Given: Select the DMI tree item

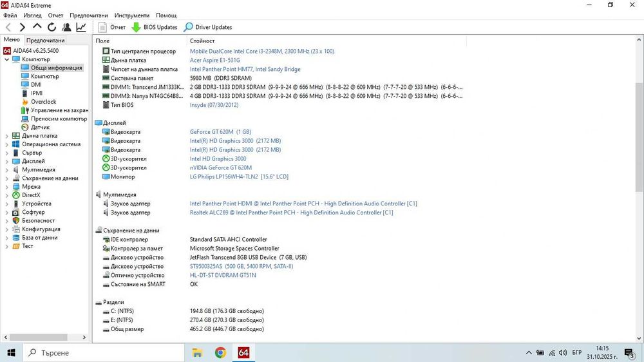Looking at the screenshot, I should pos(36,84).
